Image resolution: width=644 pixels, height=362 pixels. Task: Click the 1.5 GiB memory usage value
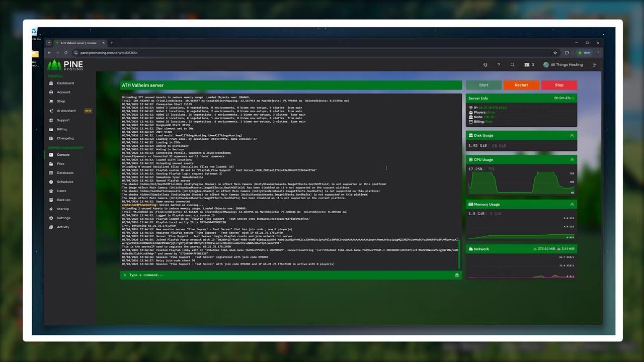coord(476,214)
